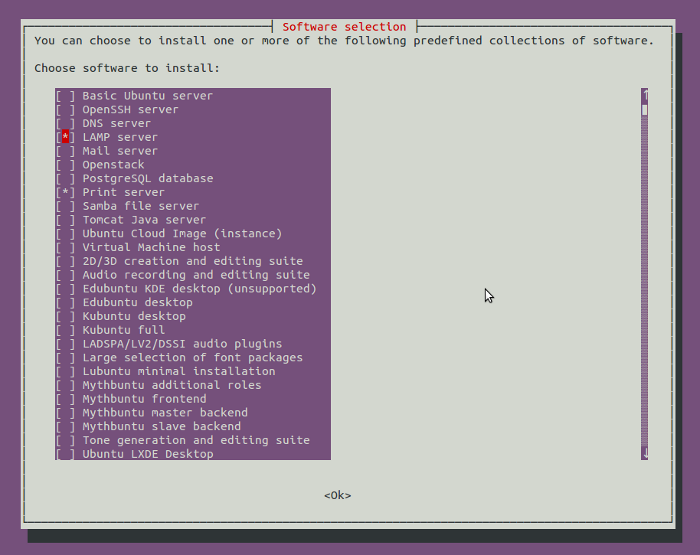Confirm selection with the Ok button
The height and width of the screenshot is (555, 700).
tap(338, 495)
